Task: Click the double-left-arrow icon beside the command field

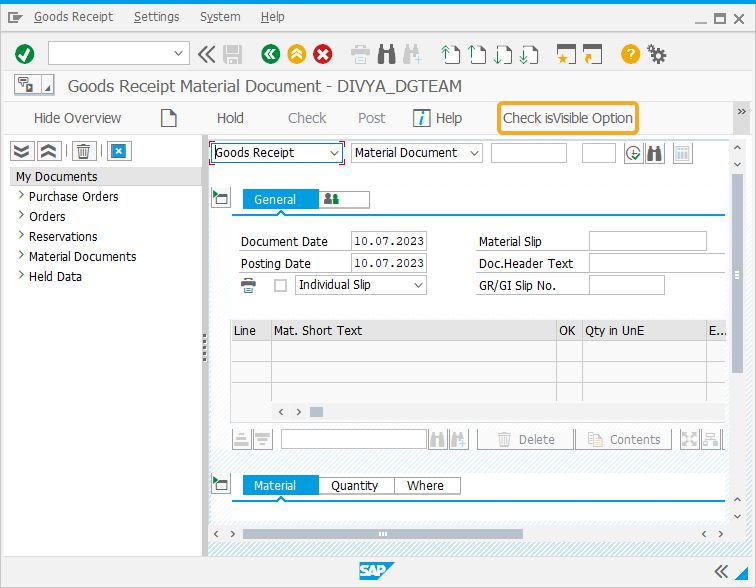Action: (206, 54)
